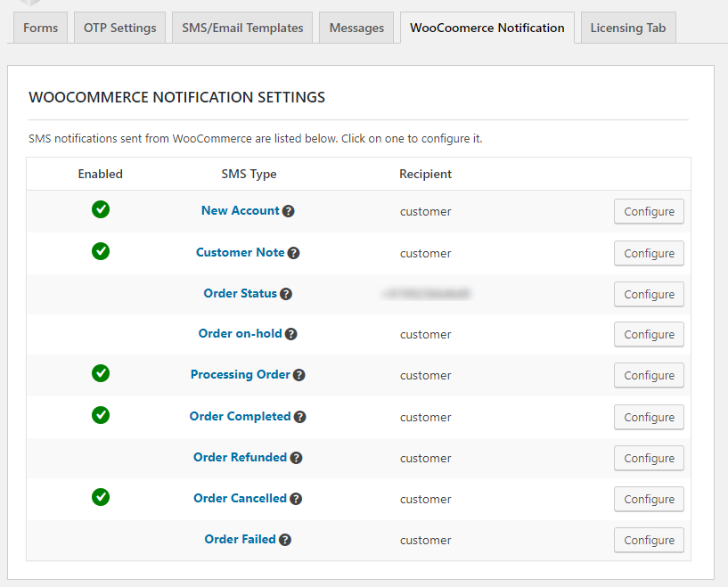The image size is (728, 587).
Task: Open the Licensing Tab
Action: click(628, 28)
